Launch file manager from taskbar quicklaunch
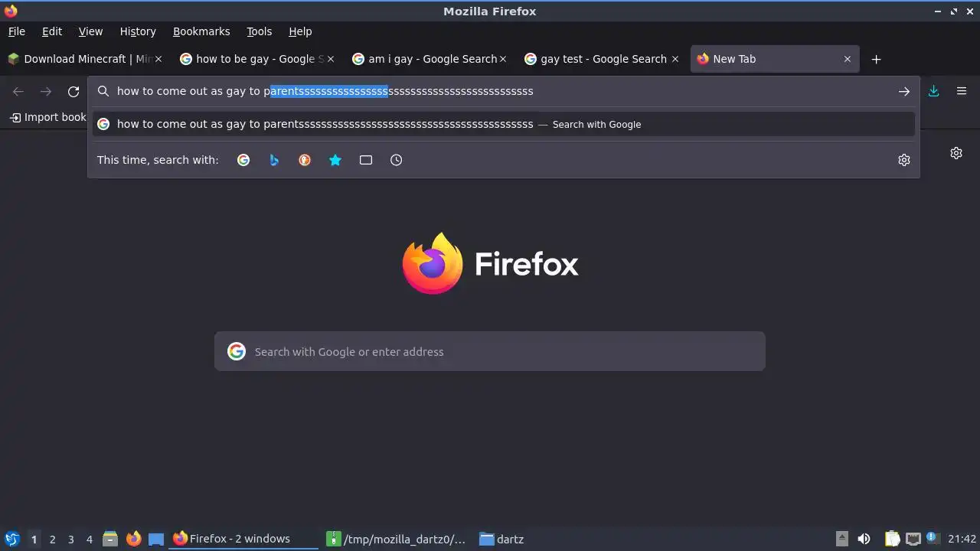 click(x=110, y=539)
